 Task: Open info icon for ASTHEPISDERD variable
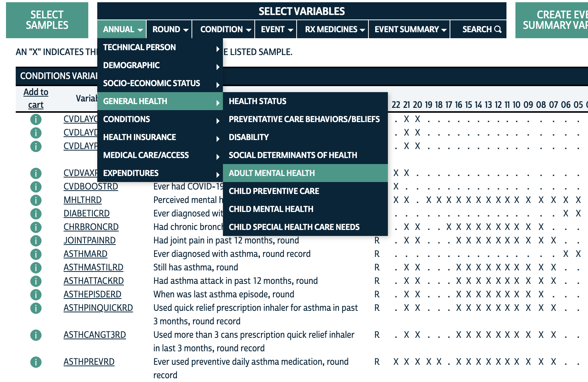pos(36,294)
